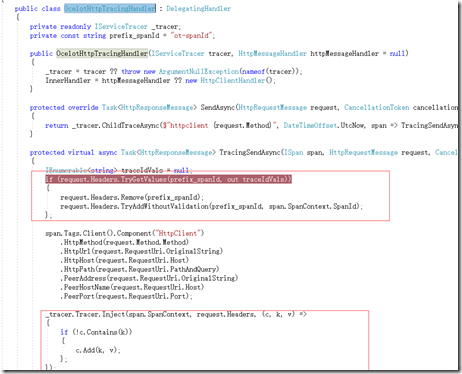Click the SendAsync method name
Viewport: 462px width, 374px height.
218,107
